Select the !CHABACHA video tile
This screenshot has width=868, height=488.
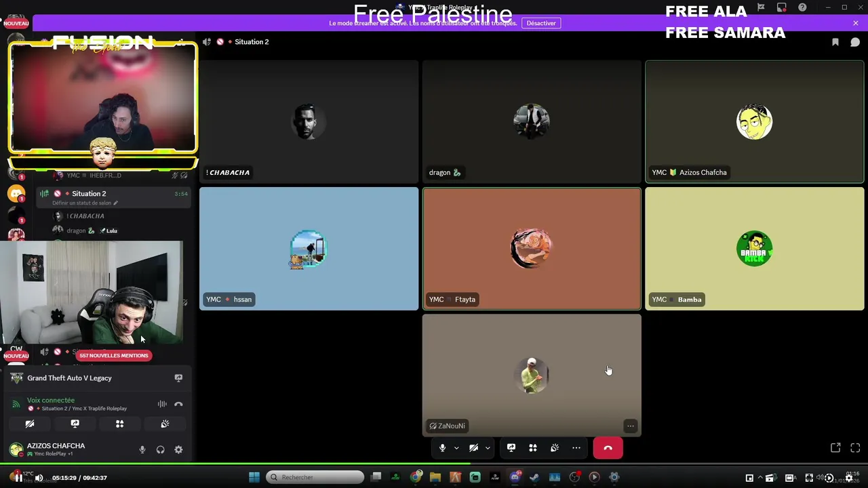pyautogui.click(x=309, y=121)
